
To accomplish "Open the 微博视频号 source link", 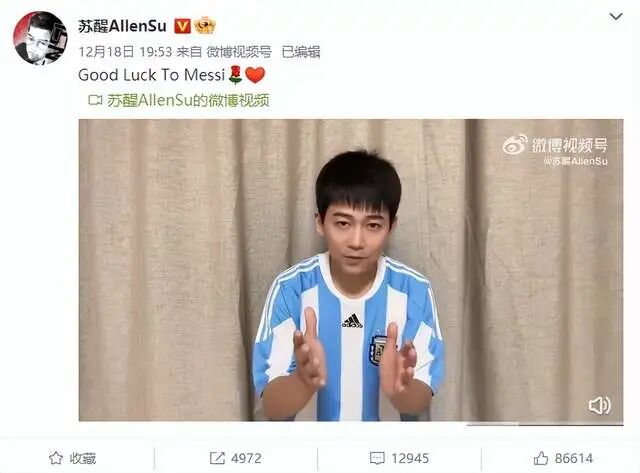I will coord(239,52).
